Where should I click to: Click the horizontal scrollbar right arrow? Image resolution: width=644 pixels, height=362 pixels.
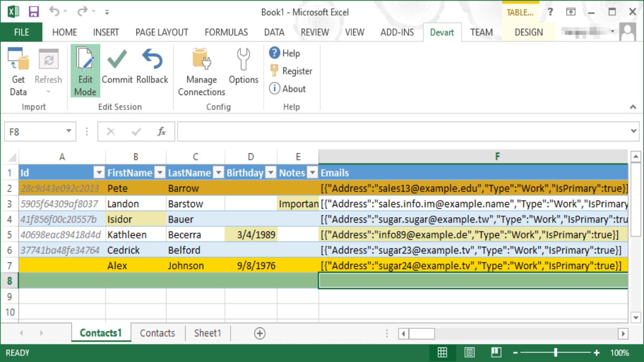[623, 333]
